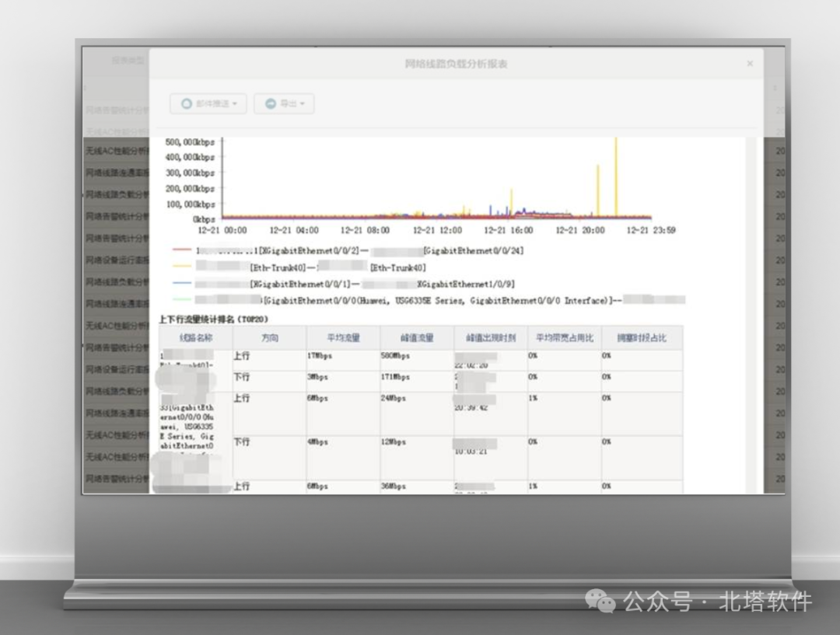Click the 报表类型 header in background list

click(128, 61)
